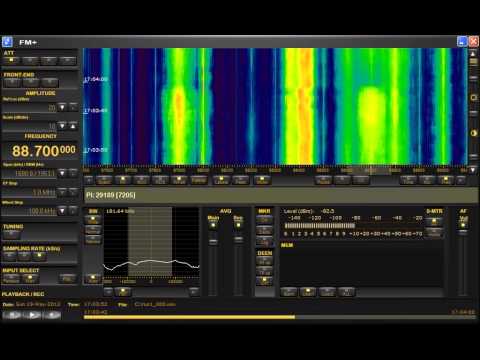This screenshot has width=480, height=360.
Task: Raise the RefLev amplitude with up arrow
Action: [73, 107]
